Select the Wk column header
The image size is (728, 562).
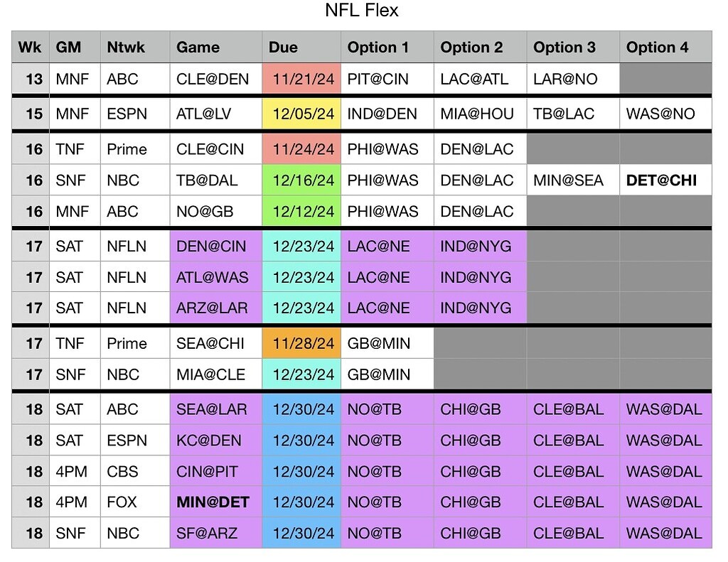pos(30,48)
